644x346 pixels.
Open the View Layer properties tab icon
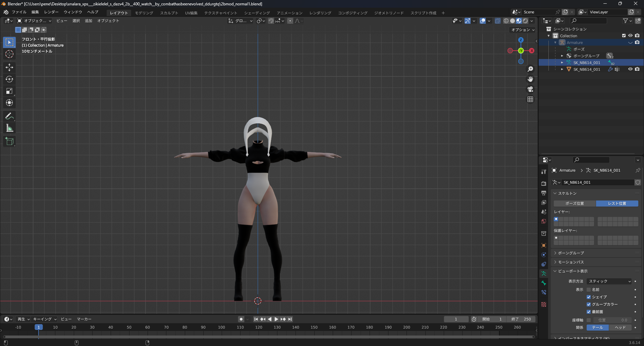544,203
